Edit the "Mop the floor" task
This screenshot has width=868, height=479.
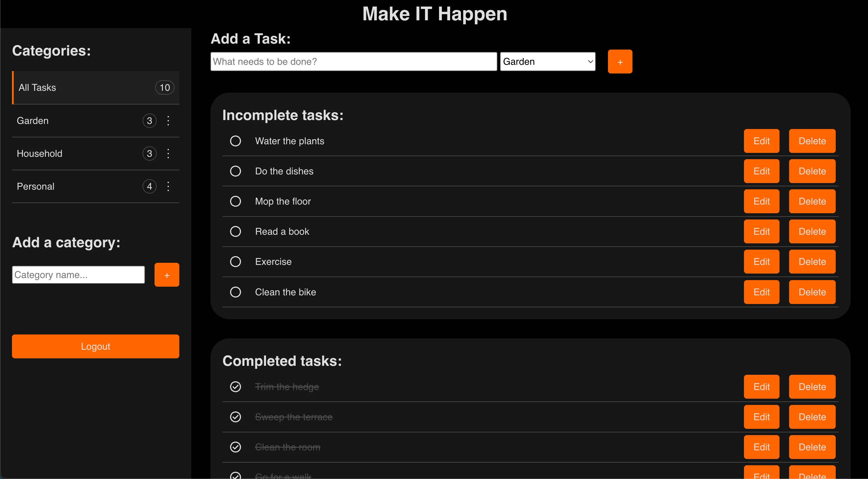tap(762, 201)
